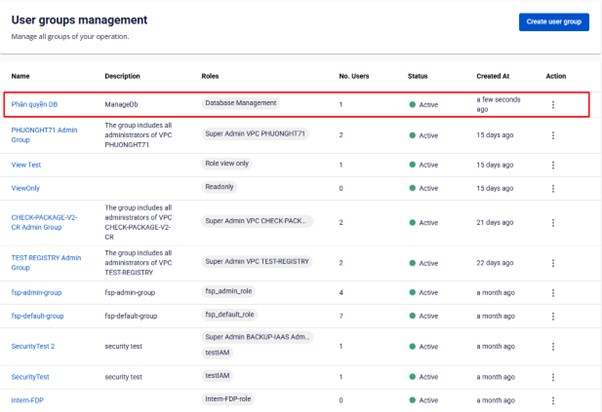602x412 pixels.
Task: Open three-dot menu for ViewOnly group
Action: [x=553, y=189]
